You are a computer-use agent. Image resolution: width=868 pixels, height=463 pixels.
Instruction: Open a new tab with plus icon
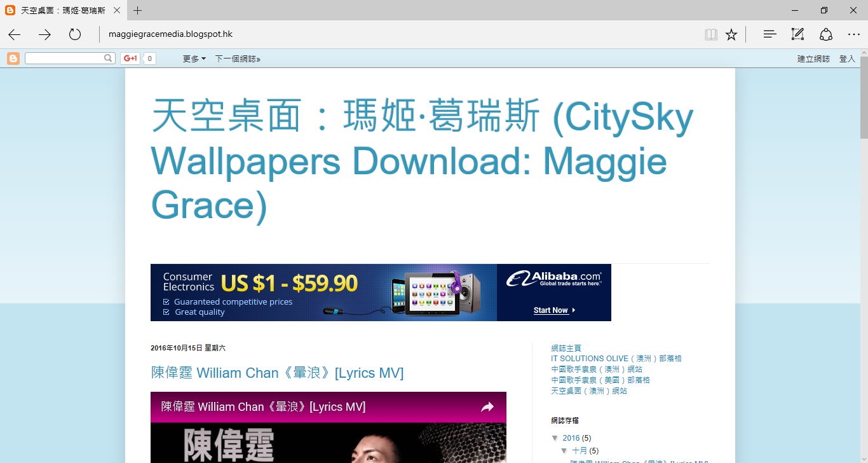[x=138, y=10]
